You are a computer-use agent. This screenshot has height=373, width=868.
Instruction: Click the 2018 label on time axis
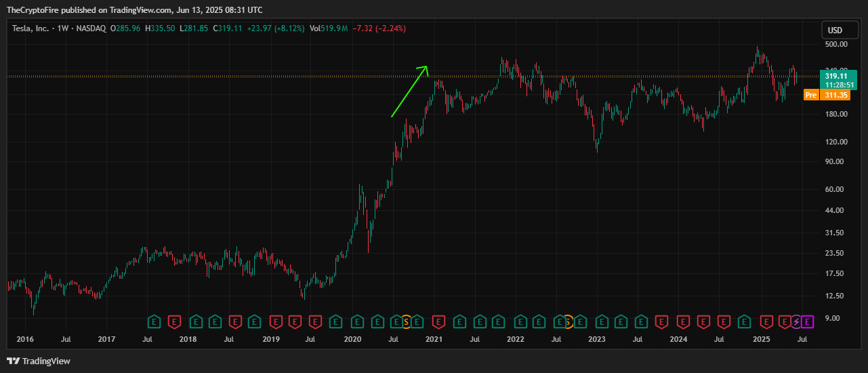point(188,338)
